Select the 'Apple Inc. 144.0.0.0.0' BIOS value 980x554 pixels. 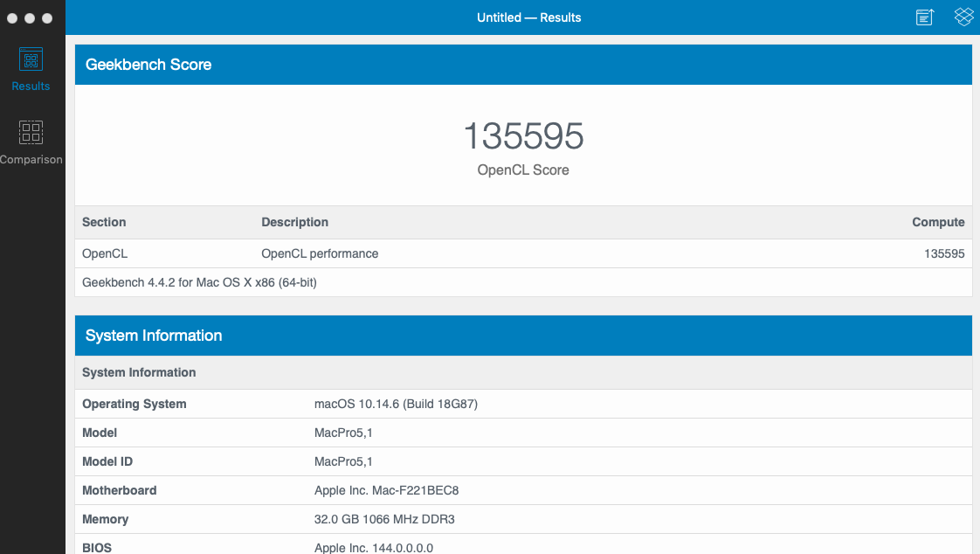[374, 548]
